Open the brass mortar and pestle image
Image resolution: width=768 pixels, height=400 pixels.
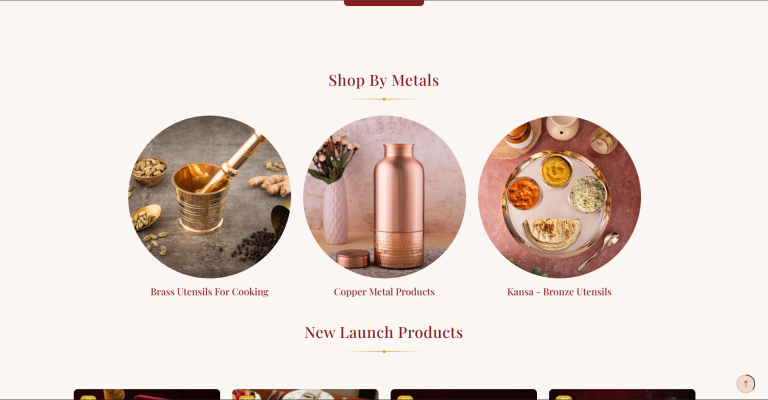pos(210,197)
